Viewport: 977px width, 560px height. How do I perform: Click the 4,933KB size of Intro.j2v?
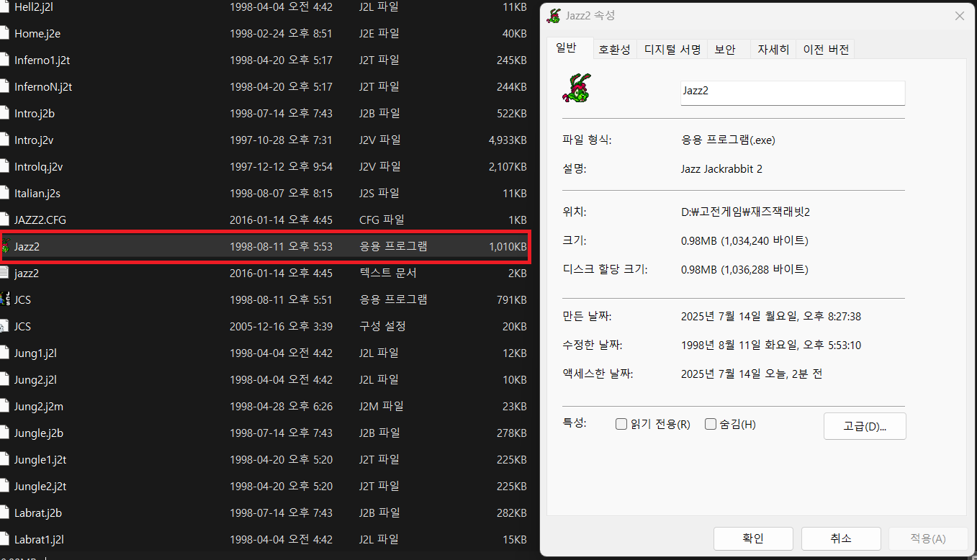coord(507,140)
